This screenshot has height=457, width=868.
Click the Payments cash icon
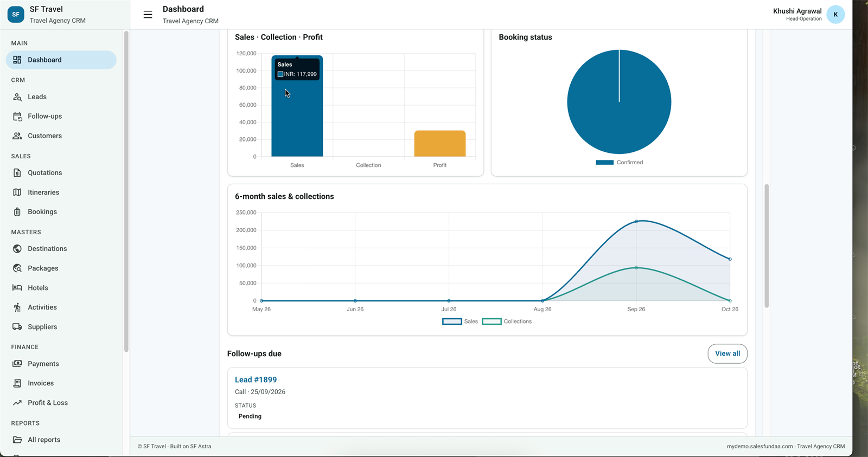coord(17,364)
